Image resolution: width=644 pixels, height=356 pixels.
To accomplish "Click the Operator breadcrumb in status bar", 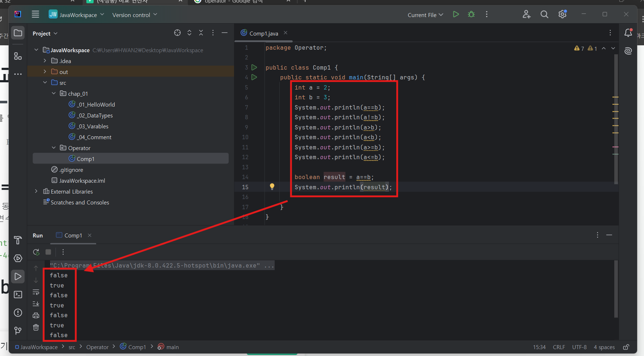I will (x=97, y=347).
